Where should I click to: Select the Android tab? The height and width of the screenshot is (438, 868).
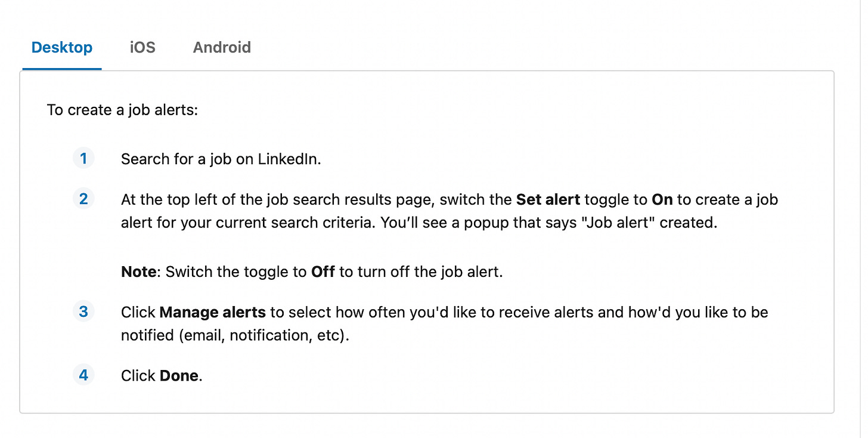click(222, 47)
